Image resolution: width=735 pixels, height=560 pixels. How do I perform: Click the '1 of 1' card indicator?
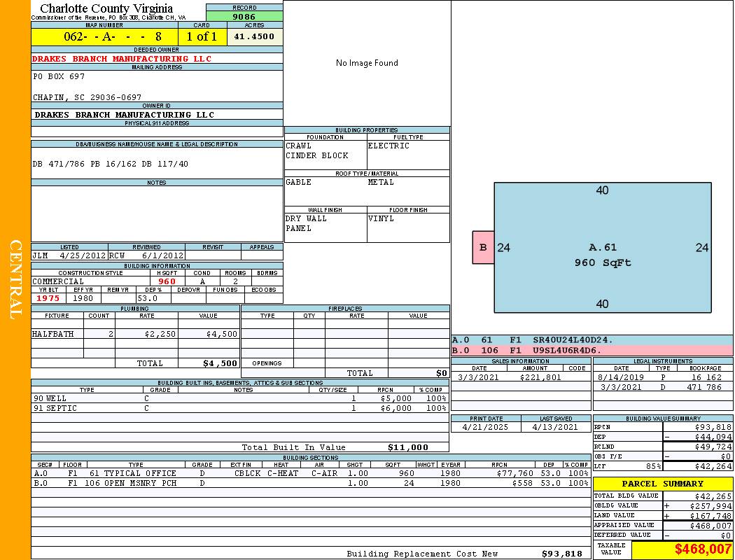202,36
